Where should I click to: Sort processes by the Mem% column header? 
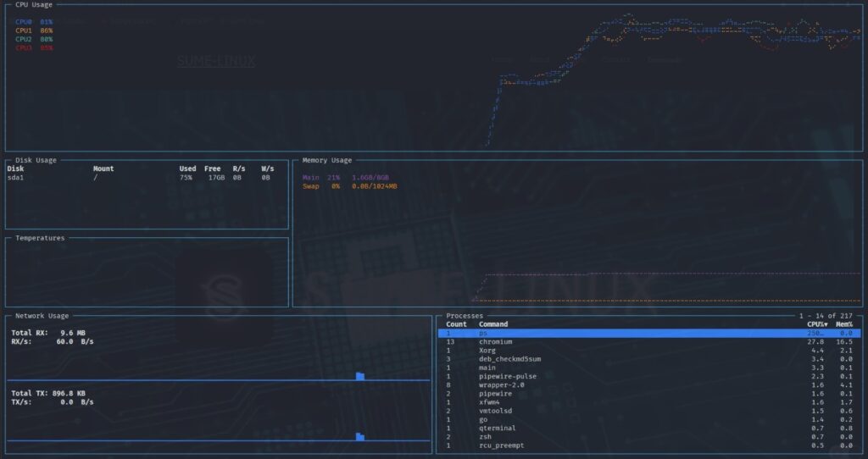(x=844, y=324)
